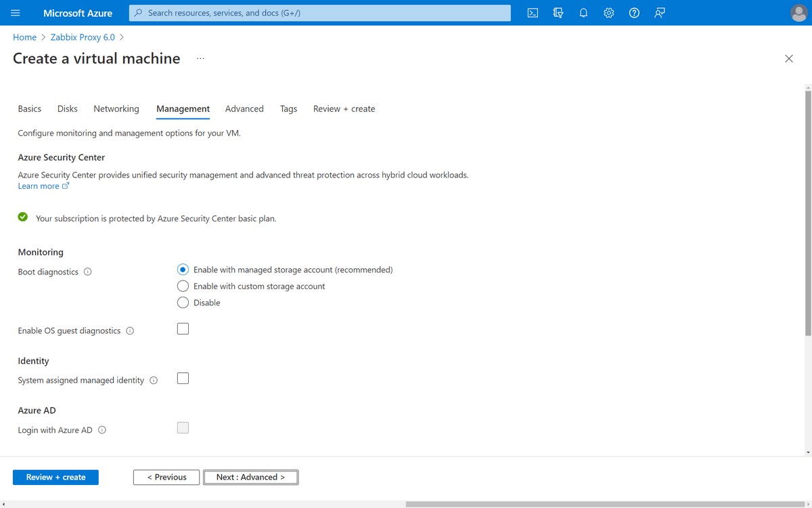This screenshot has height=508, width=812.
Task: Switch to the Basics tab
Action: (30, 108)
